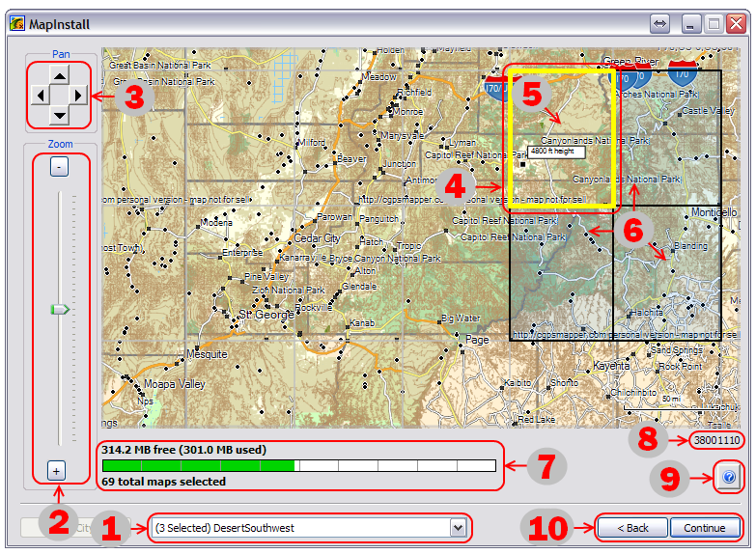This screenshot has width=756, height=554.
Task: Go to previous step with Back button
Action: click(x=632, y=528)
